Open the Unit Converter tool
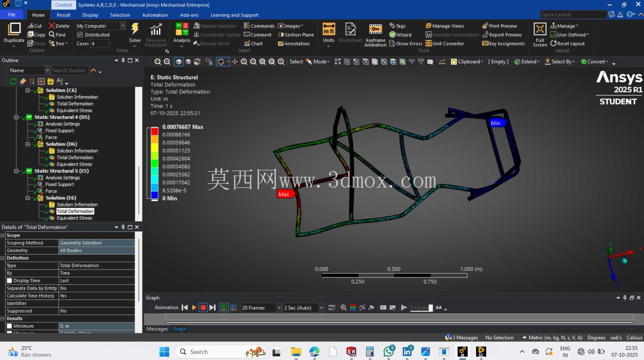The image size is (644, 360). point(445,43)
